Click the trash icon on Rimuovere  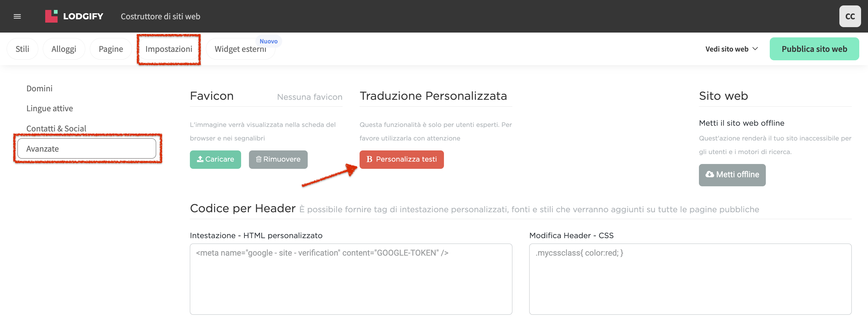click(x=259, y=159)
